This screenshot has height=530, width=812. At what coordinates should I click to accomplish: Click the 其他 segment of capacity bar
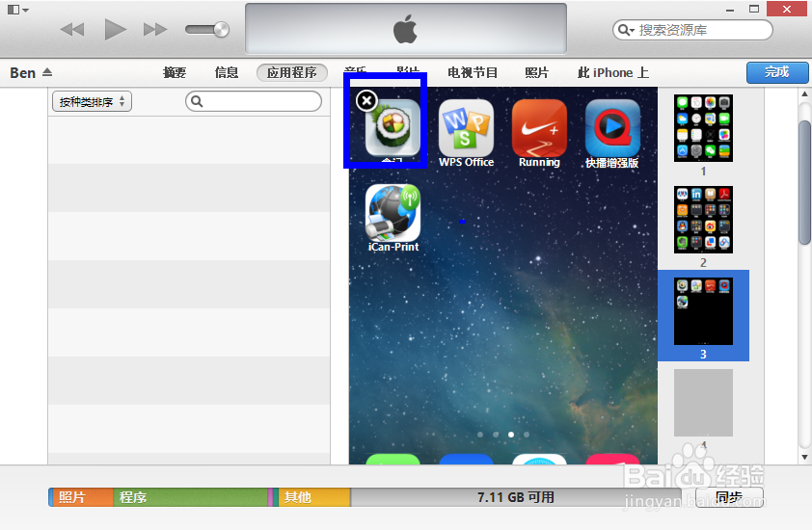(x=314, y=497)
